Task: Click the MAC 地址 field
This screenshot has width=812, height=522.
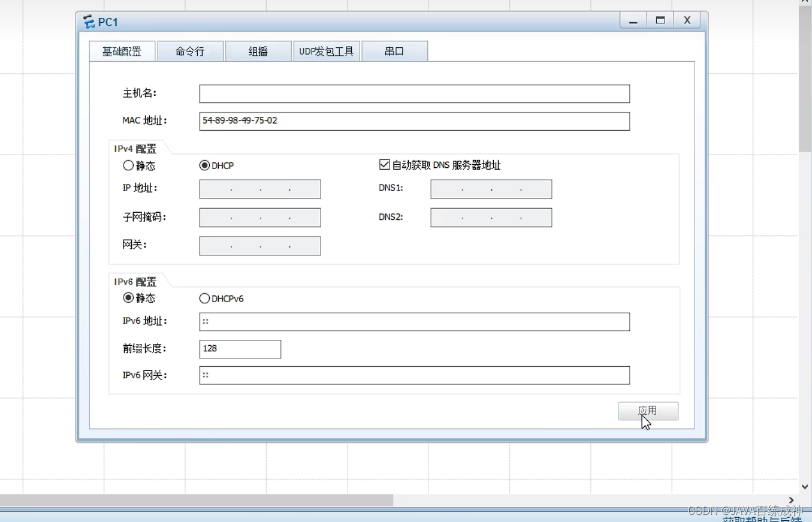Action: pyautogui.click(x=415, y=121)
